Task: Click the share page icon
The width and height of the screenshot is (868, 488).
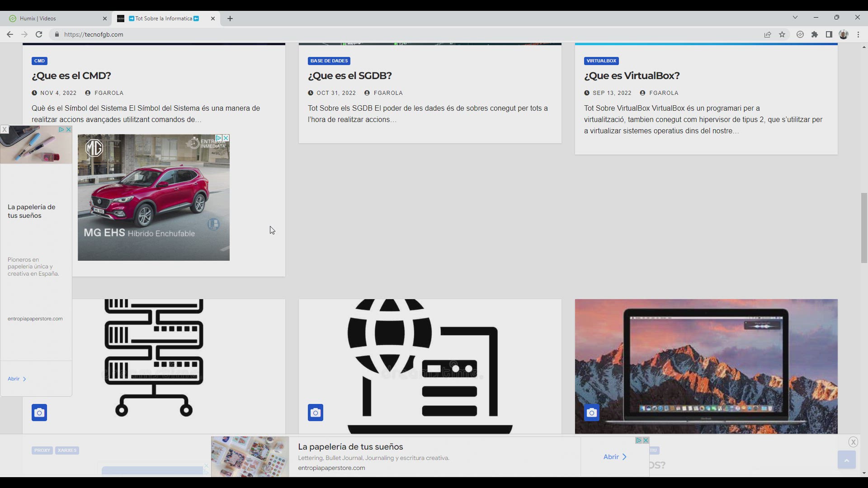Action: [768, 34]
